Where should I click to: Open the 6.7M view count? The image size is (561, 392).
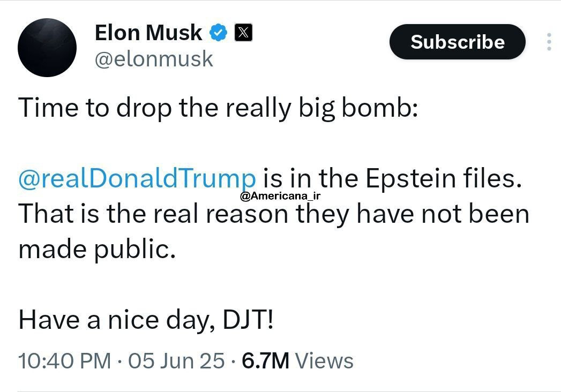[x=266, y=361]
